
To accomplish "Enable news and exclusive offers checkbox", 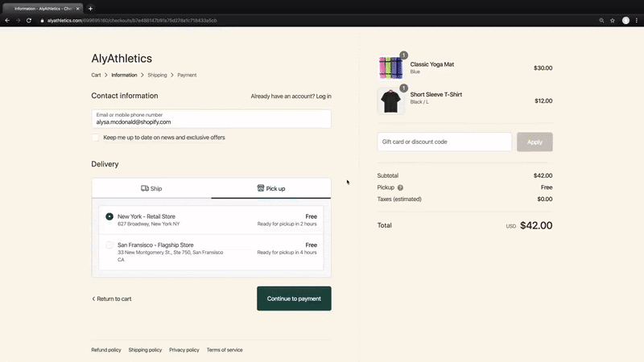I will [96, 138].
